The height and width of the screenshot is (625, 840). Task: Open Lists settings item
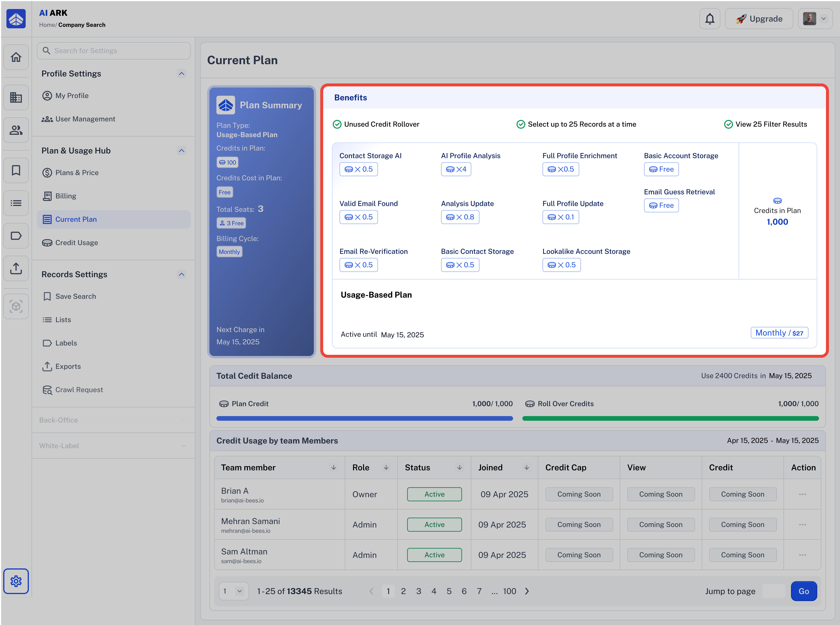[x=113, y=320]
